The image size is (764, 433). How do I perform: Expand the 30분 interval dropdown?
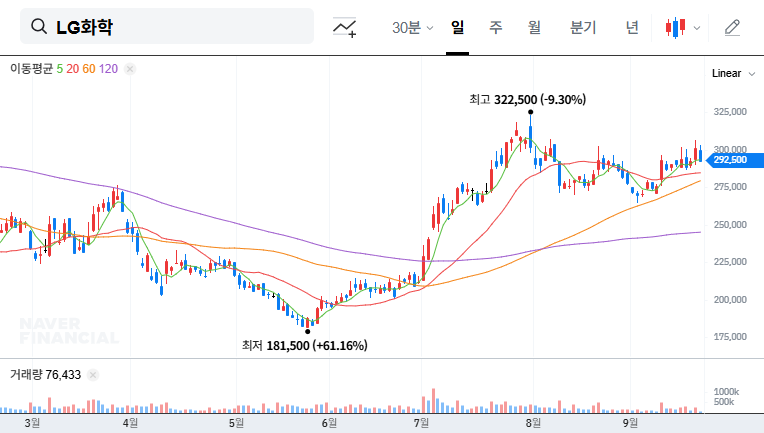(412, 27)
